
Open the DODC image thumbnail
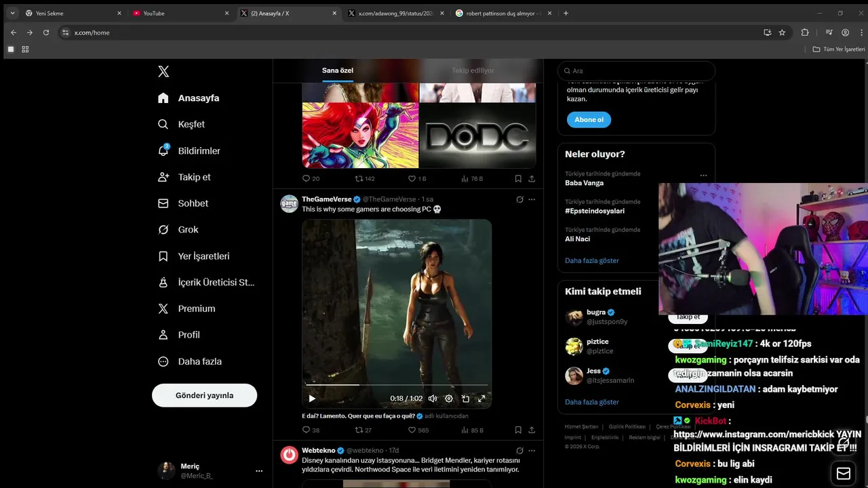click(477, 136)
